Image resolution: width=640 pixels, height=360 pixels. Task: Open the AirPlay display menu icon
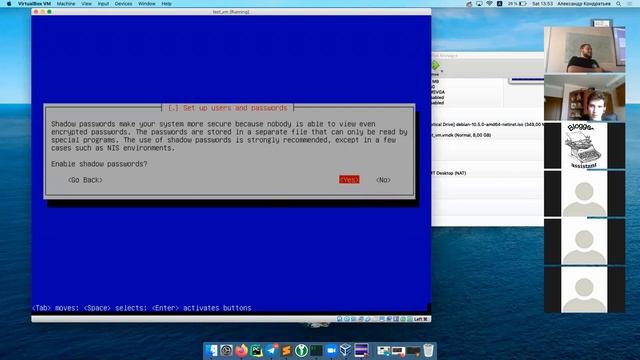pyautogui.click(x=479, y=4)
